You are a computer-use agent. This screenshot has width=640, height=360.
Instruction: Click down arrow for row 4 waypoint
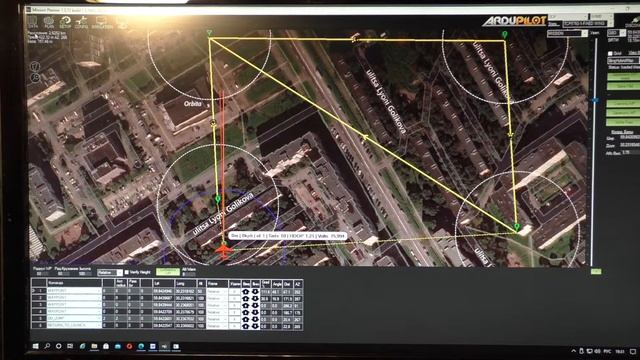pos(255,313)
